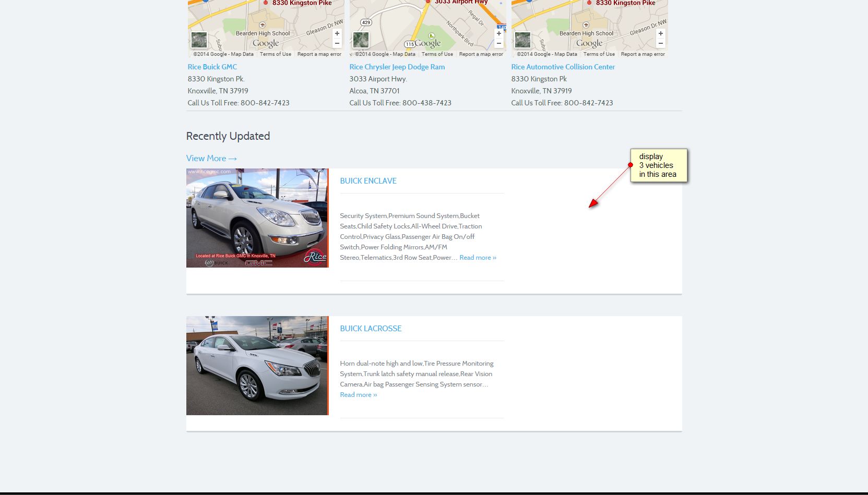Click '©2014 Google - Map Data' on the Airport Hwy map

pyautogui.click(x=385, y=54)
